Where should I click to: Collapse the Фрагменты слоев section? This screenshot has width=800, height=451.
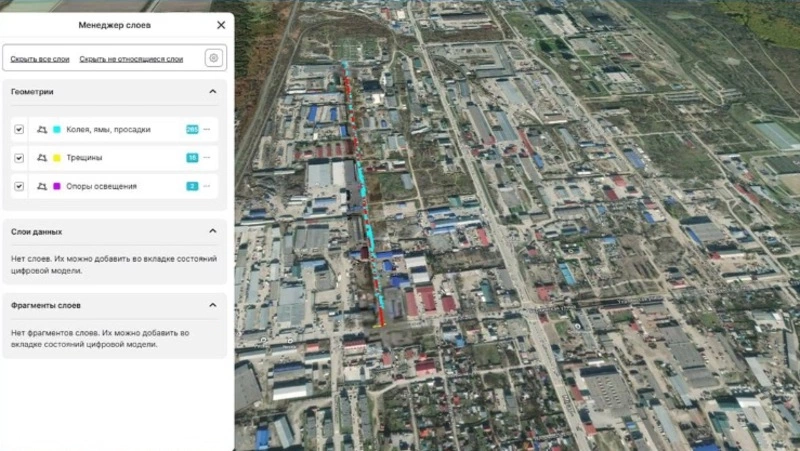(x=213, y=305)
